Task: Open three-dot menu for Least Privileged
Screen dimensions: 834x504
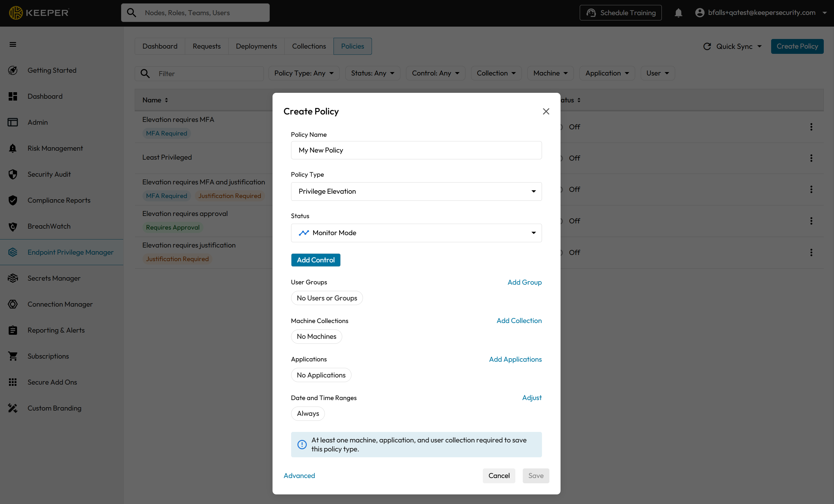Action: click(x=811, y=158)
